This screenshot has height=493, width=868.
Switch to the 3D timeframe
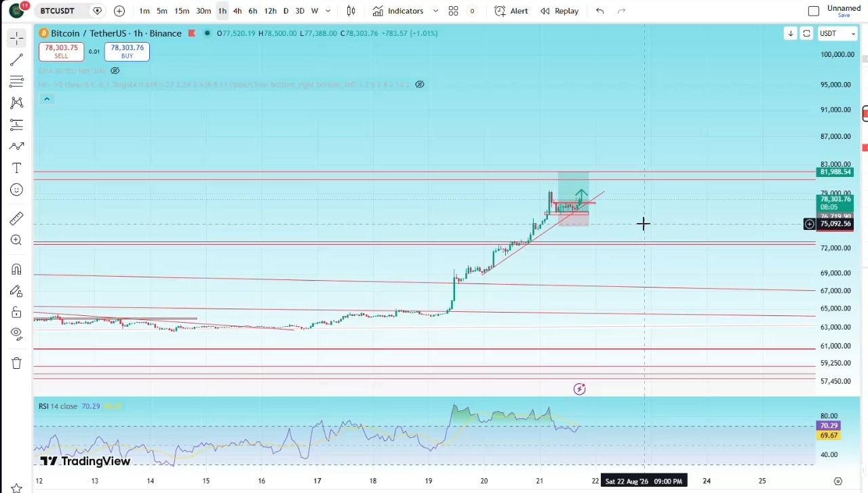click(300, 11)
